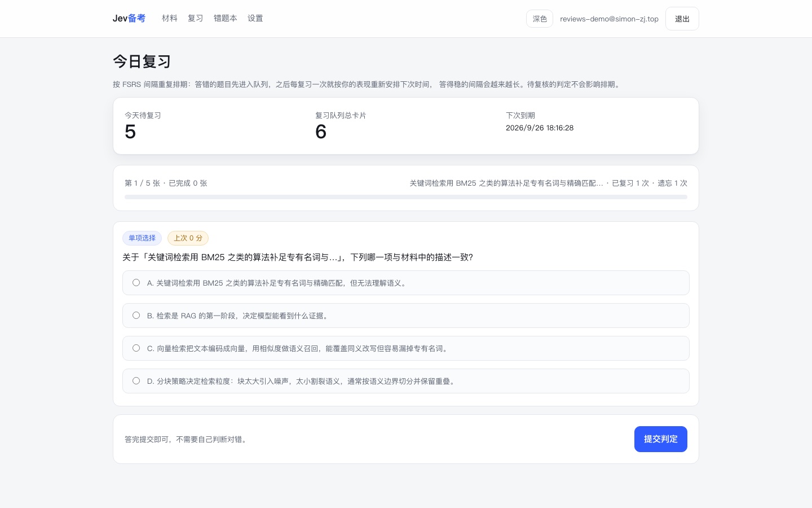Click the hint 答完提交即可，不需要自己判断对错

pyautogui.click(x=187, y=439)
